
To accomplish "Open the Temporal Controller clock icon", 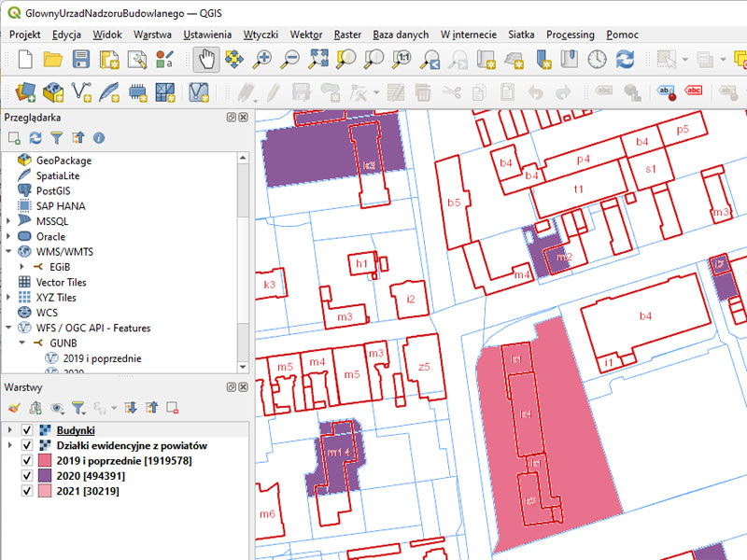I will [x=597, y=60].
